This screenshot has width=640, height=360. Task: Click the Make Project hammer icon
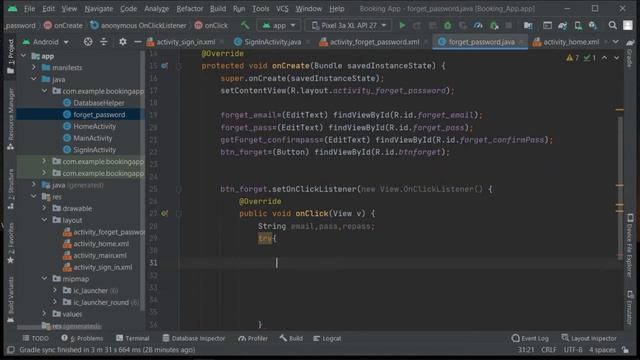[x=245, y=25]
